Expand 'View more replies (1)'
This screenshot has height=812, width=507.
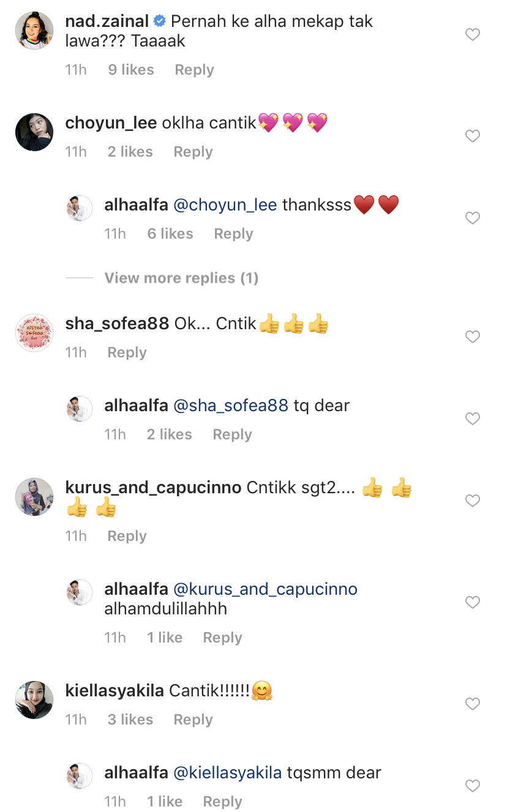181,278
